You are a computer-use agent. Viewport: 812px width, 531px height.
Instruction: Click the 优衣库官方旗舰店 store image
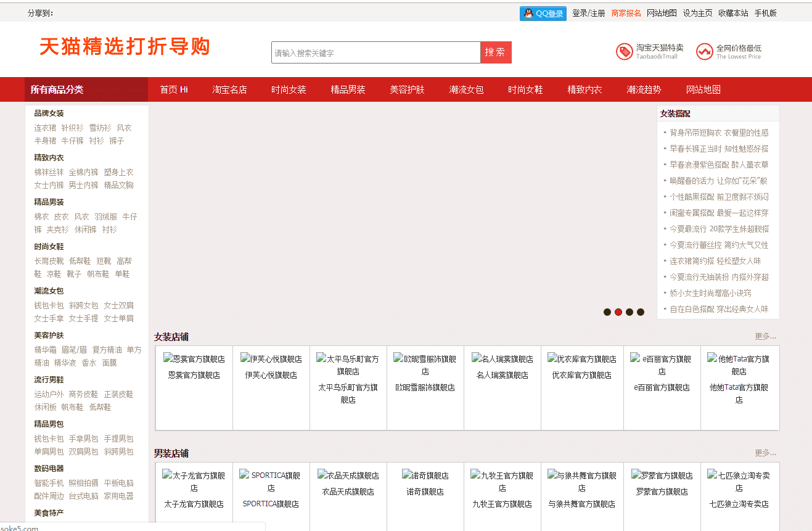(582, 359)
